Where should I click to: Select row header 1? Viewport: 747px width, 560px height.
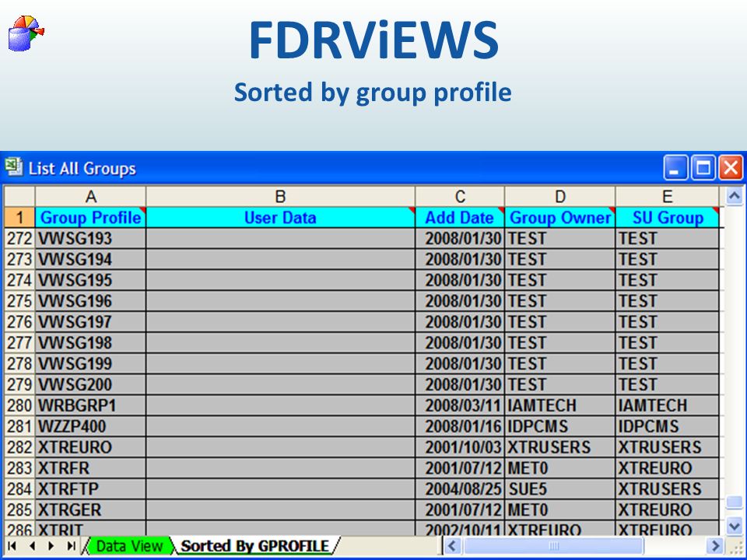pos(19,217)
